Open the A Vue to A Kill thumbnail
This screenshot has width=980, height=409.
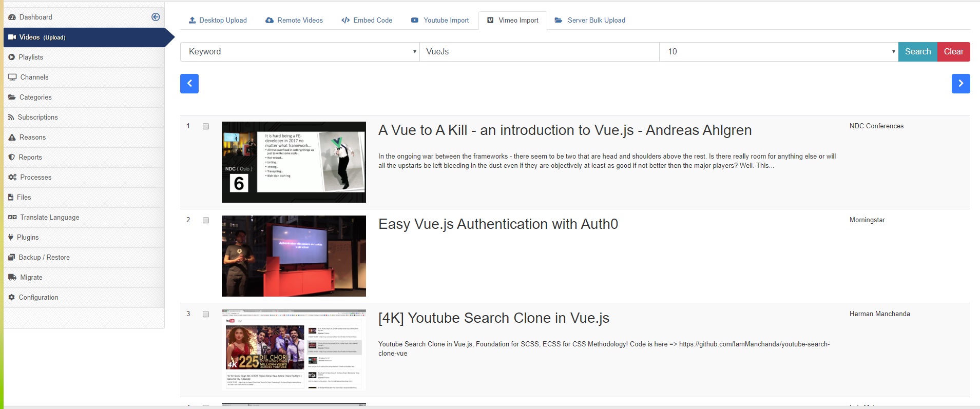294,162
